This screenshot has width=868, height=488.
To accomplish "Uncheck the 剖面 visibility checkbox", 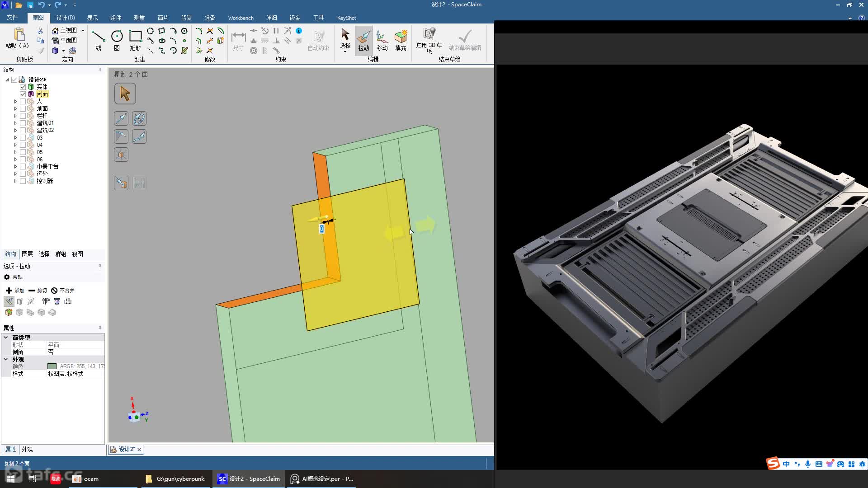I will click(x=23, y=94).
